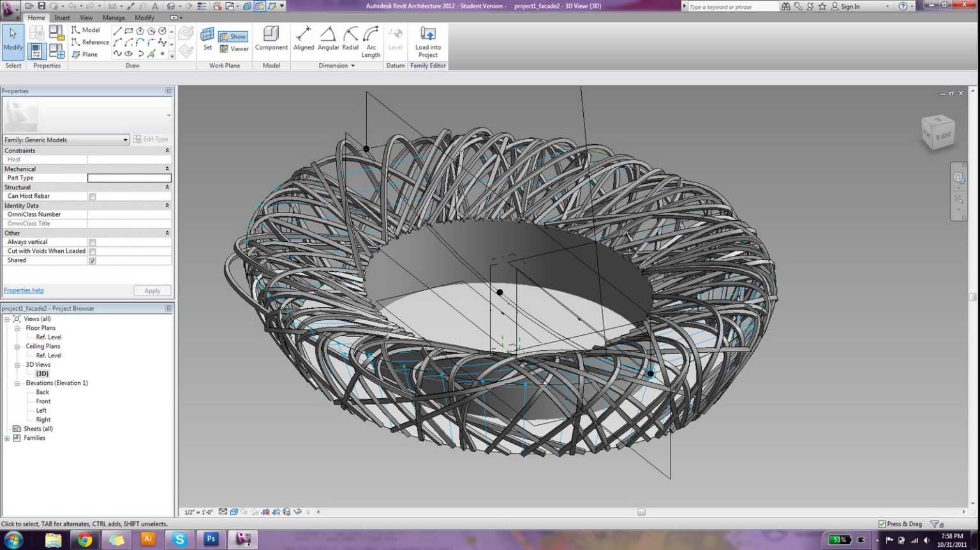This screenshot has width=980, height=550.
Task: Enable the Can Host Rebar checkbox
Action: (x=93, y=197)
